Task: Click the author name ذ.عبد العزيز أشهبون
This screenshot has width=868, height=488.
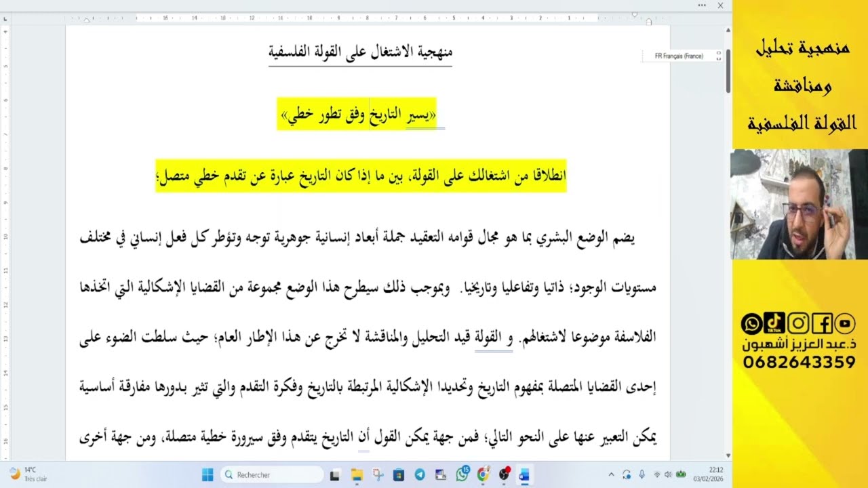Action: [799, 344]
